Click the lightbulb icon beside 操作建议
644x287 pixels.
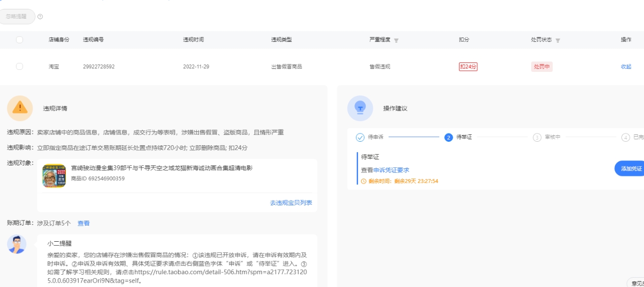(360, 108)
